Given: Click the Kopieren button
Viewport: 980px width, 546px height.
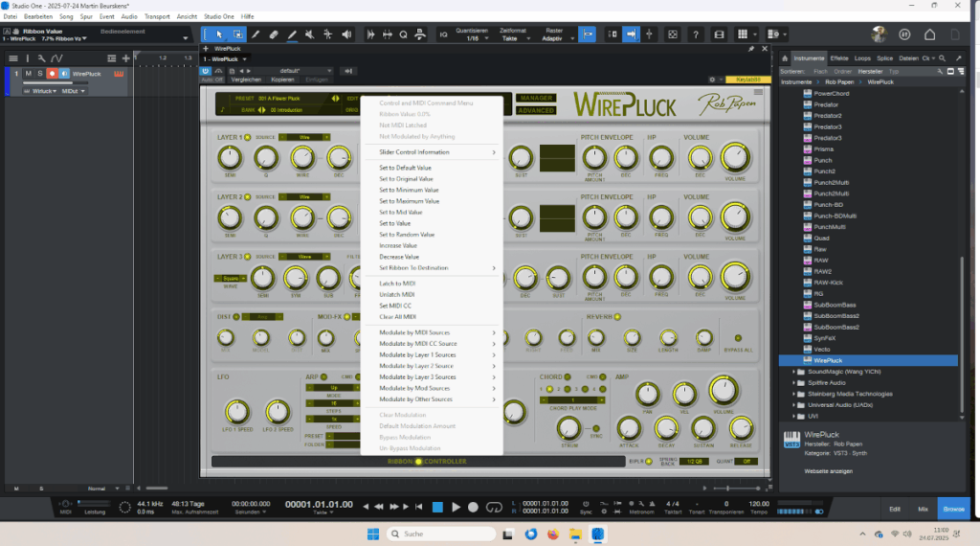Looking at the screenshot, I should (x=282, y=80).
